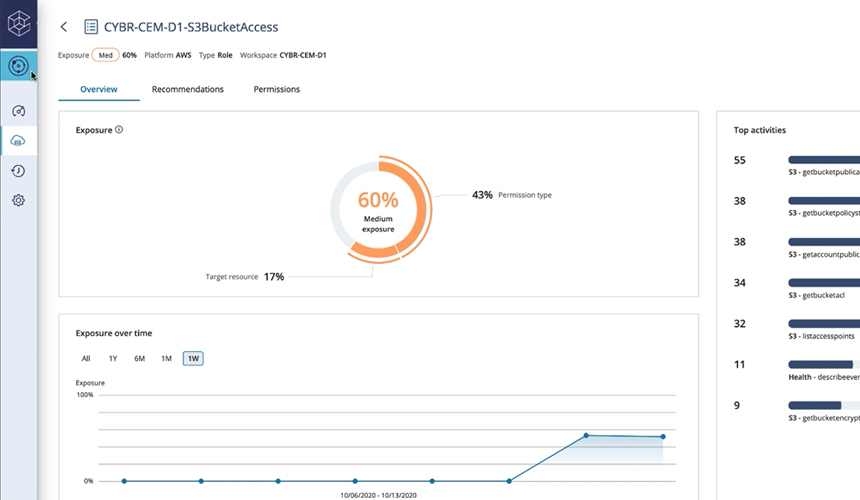Click the first data point on exposure chart
860x500 pixels.
125,481
